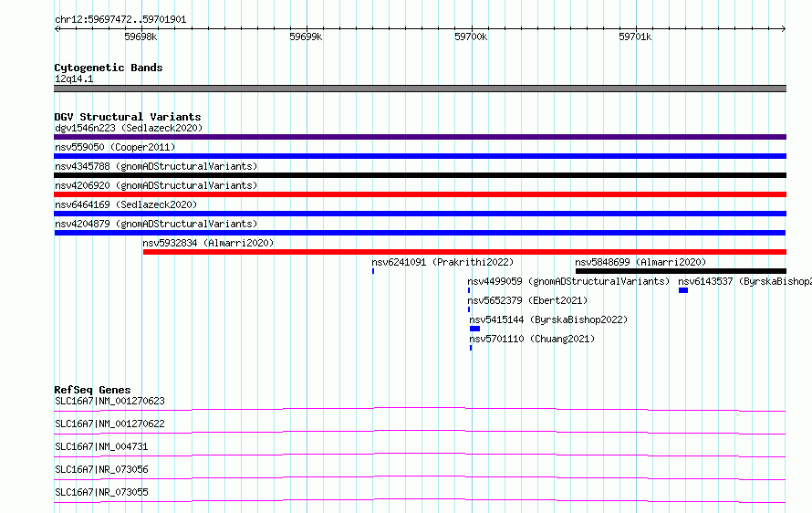This screenshot has width=812, height=513.
Task: Click the 59699k ruler tick label
Action: coord(306,37)
